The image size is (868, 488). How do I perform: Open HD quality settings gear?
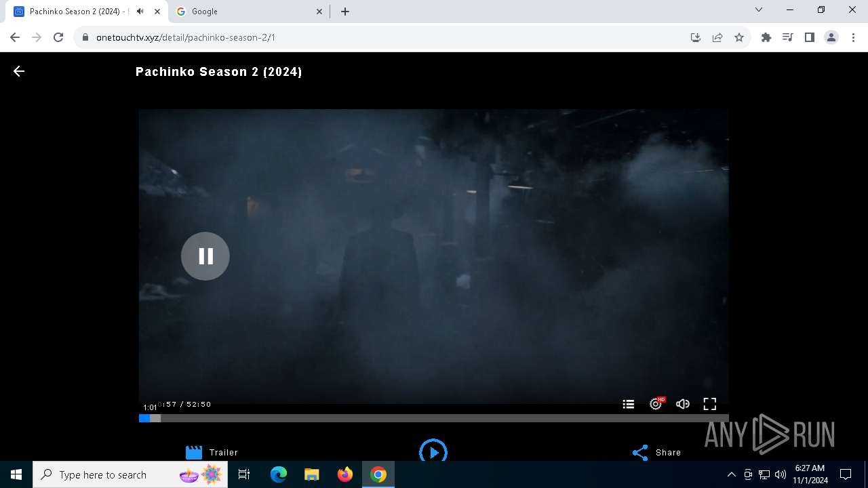656,404
